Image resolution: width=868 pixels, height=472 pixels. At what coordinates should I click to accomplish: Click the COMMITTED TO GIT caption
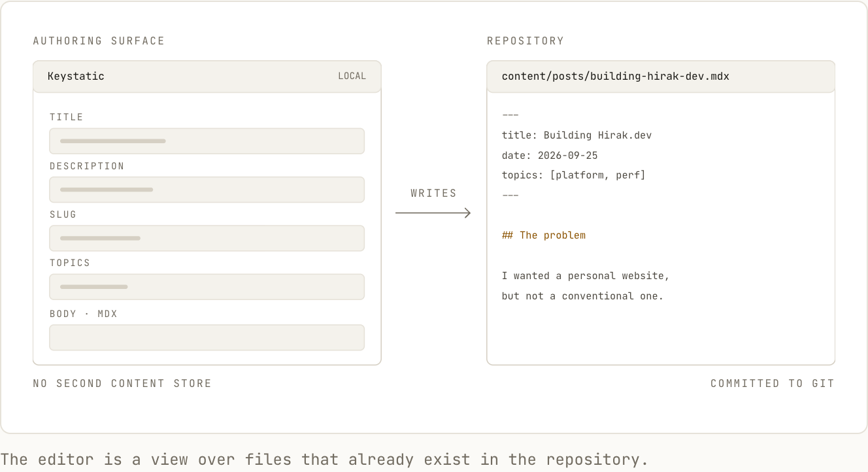coord(773,383)
